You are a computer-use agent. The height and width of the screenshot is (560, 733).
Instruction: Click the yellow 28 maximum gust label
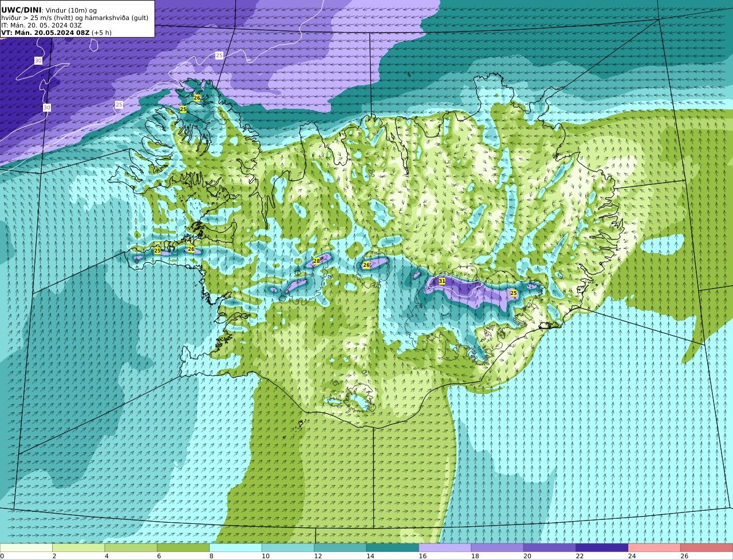click(317, 261)
